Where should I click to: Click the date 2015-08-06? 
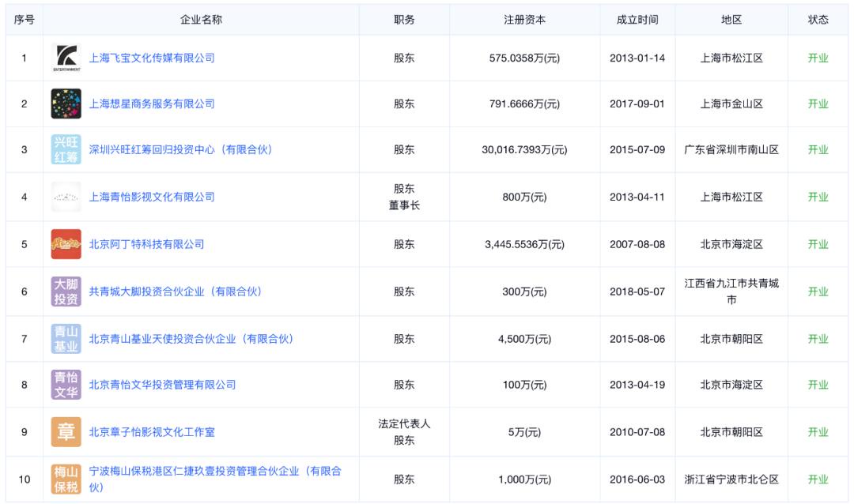[637, 339]
